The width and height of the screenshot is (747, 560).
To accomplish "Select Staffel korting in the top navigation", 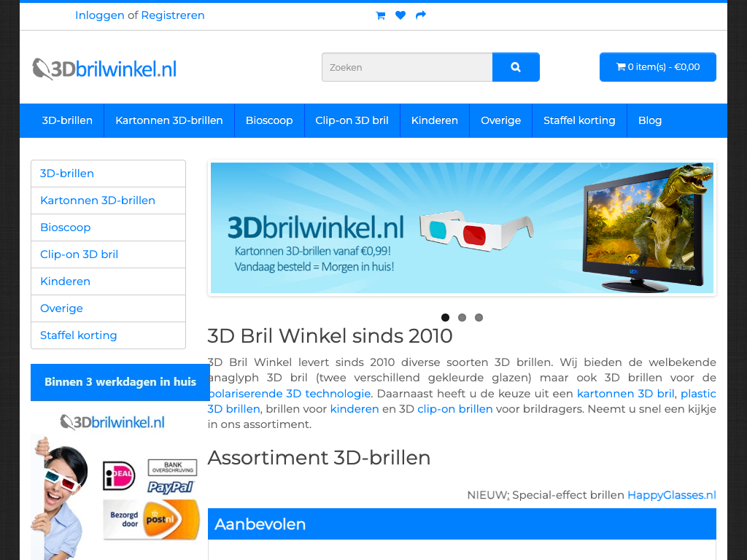I will (579, 120).
